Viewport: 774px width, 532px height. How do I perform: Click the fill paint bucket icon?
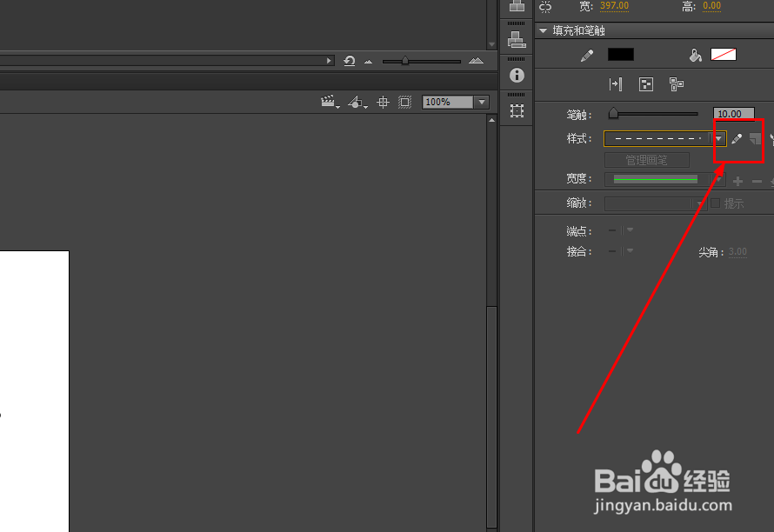pos(695,56)
